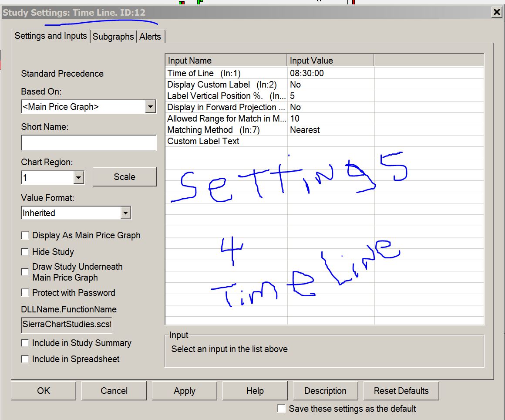Check Save these settings as the default

[282, 408]
